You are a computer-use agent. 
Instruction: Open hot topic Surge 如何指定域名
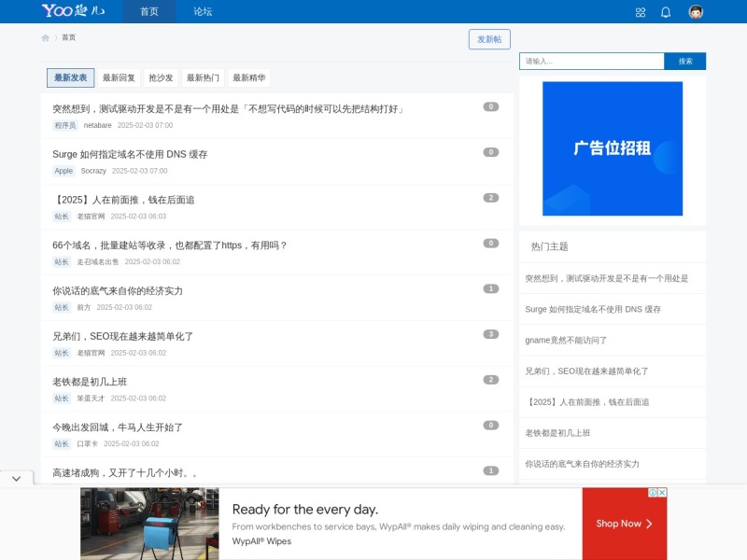(593, 309)
